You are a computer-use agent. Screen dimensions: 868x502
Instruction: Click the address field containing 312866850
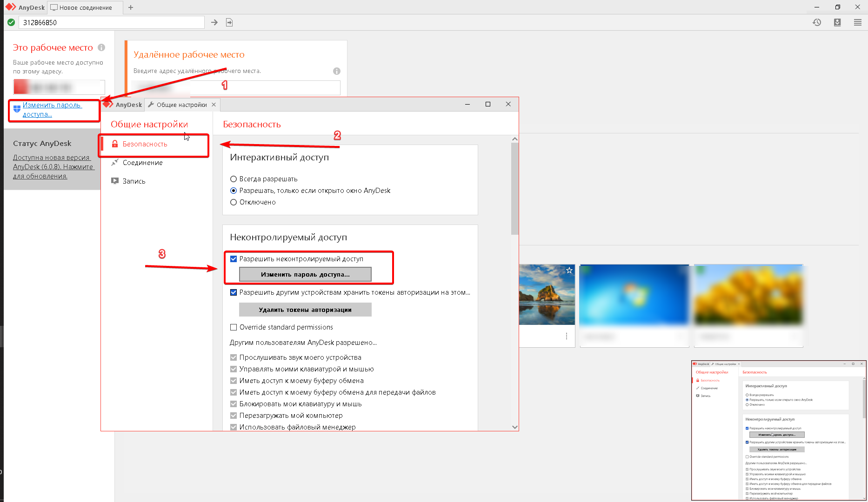(x=112, y=22)
